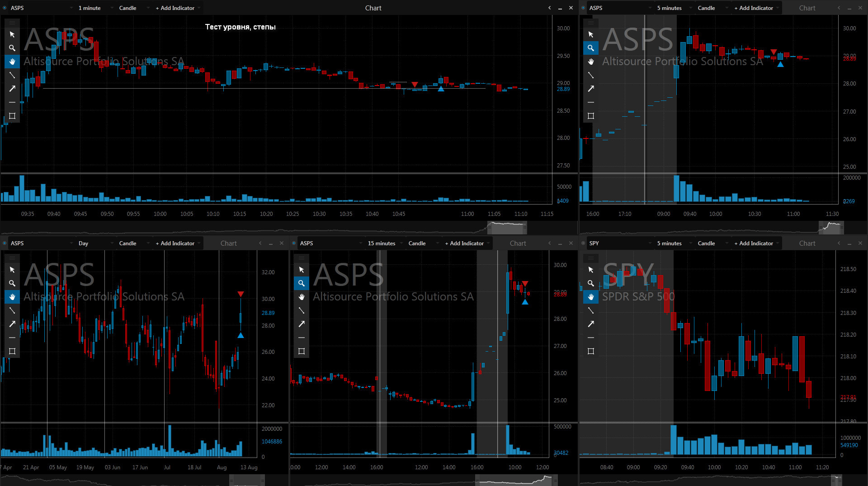Screen dimensions: 868x486
Task: Select the pointer tool in the 1-minute ASPS chart
Action: 12,34
